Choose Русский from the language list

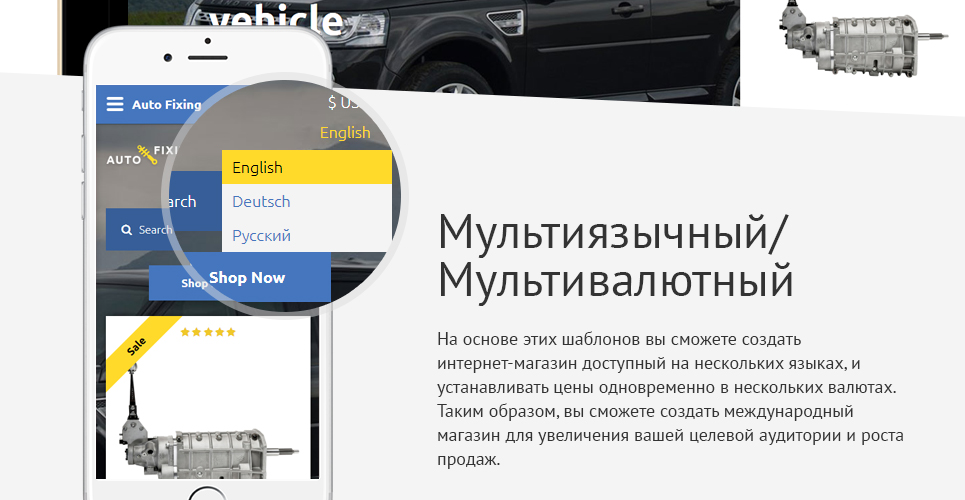tap(306, 235)
